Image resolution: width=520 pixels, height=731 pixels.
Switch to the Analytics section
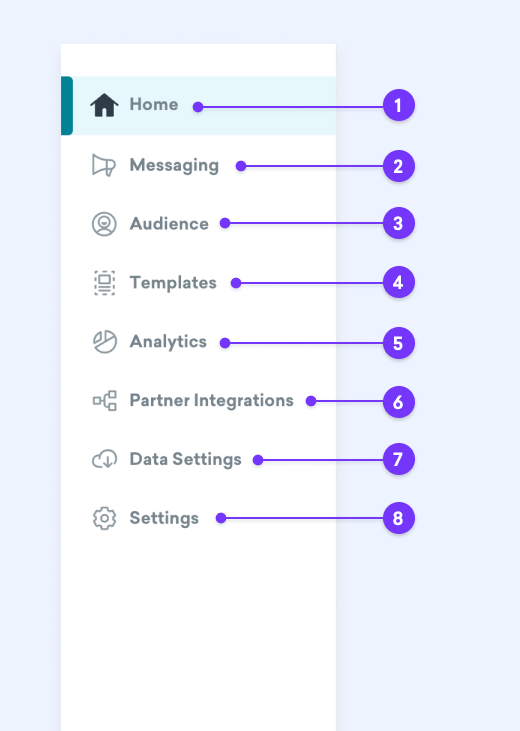(168, 342)
